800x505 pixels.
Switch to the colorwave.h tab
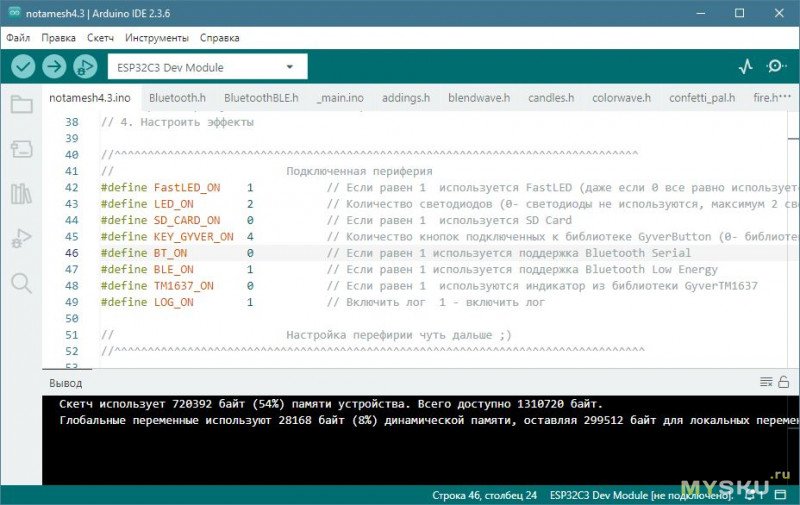(621, 98)
